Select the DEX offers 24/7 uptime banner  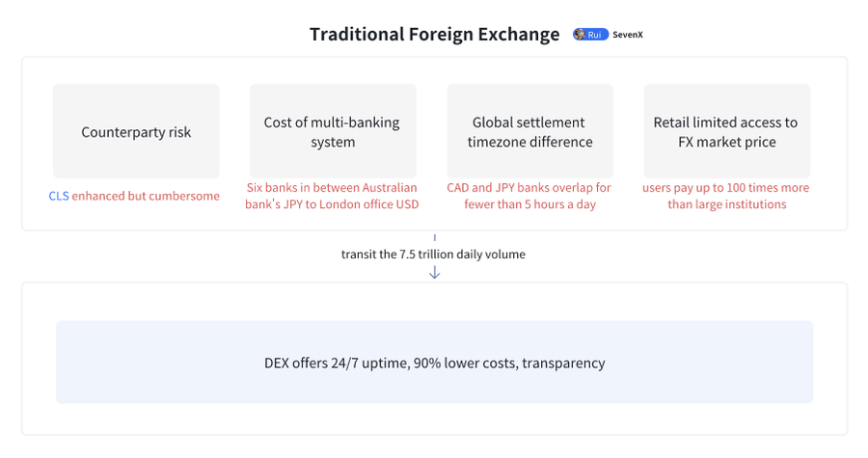coord(434,363)
